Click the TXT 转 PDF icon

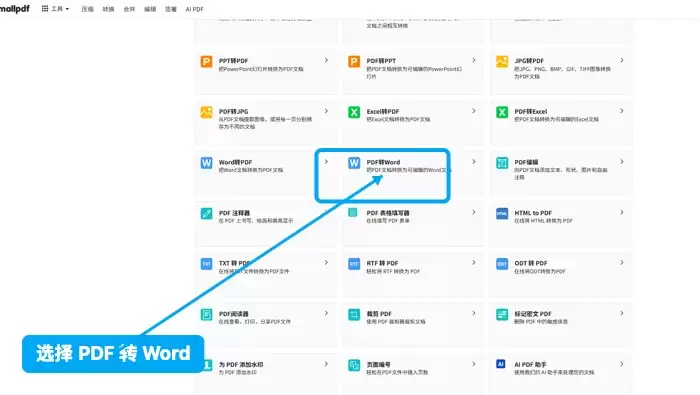tap(206, 264)
